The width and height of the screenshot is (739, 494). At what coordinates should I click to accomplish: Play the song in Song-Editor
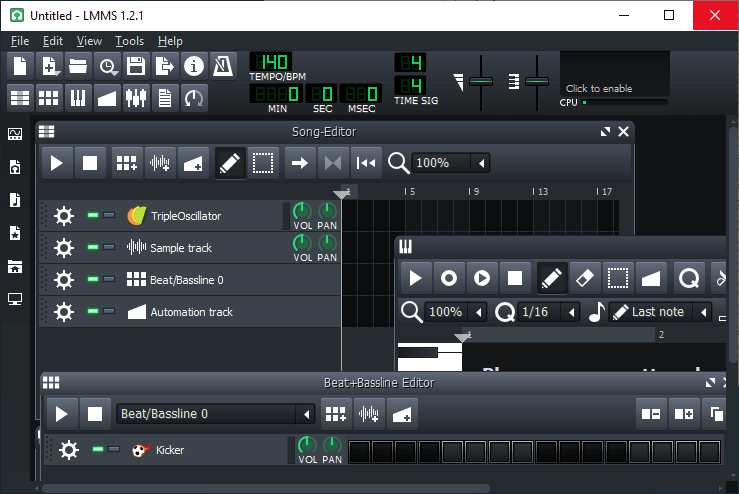pyautogui.click(x=57, y=163)
